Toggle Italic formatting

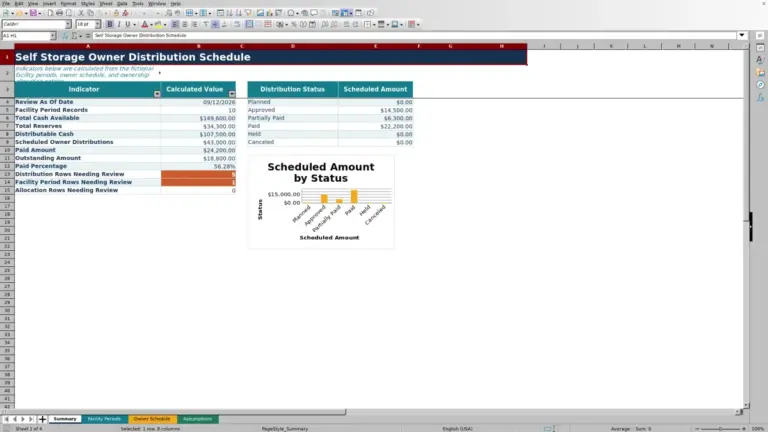pyautogui.click(x=119, y=24)
